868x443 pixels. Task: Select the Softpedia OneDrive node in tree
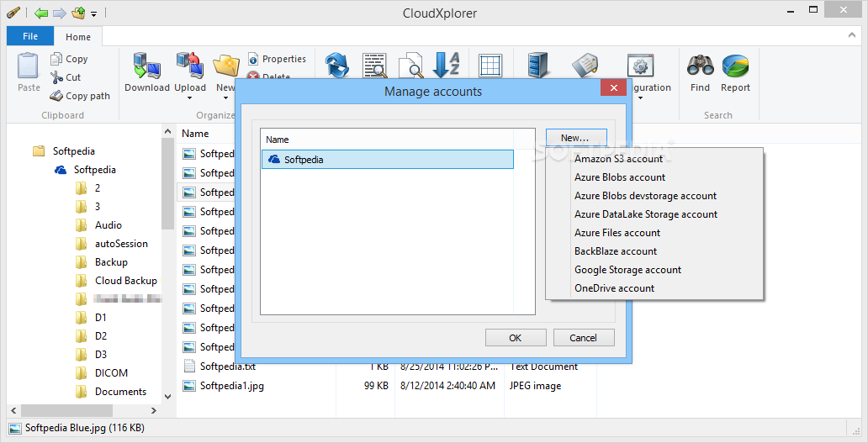[x=95, y=170]
